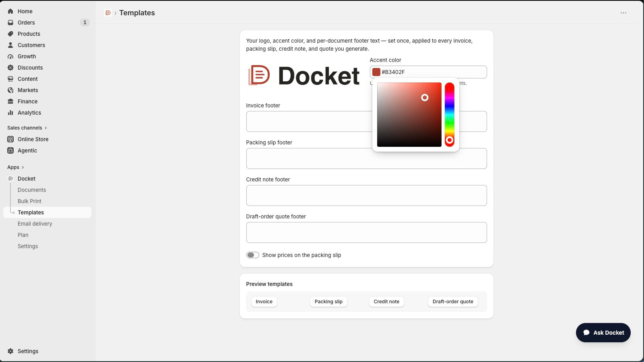Click the Customers person icon
644x362 pixels.
(x=10, y=45)
